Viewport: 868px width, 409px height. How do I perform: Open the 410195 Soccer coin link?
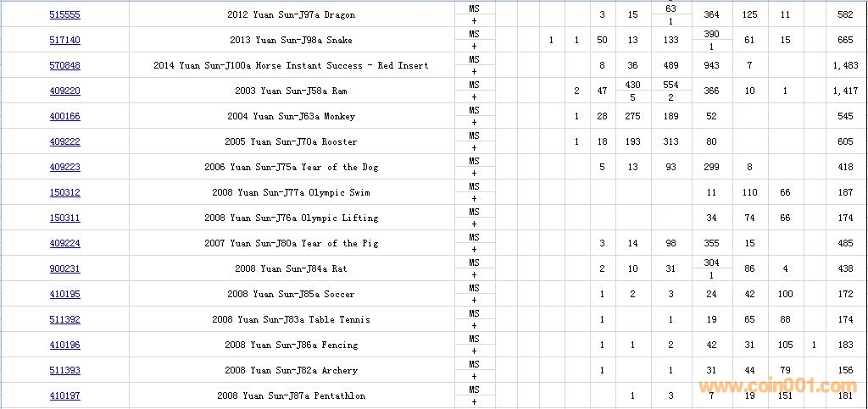coord(64,295)
